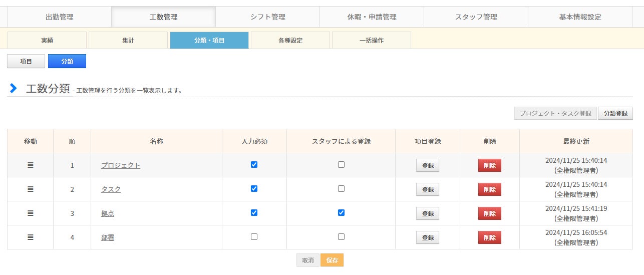The width and height of the screenshot is (644, 275).
Task: Click 登録 for the 拠点 row
Action: point(428,213)
